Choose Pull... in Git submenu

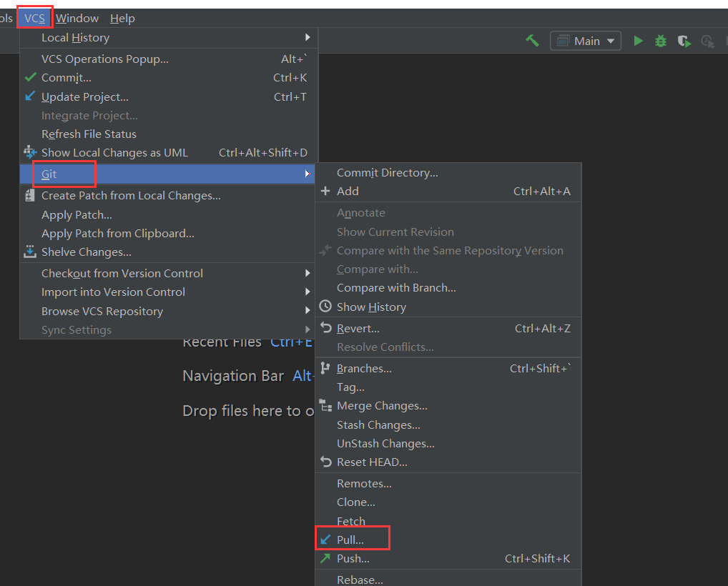coord(448,540)
